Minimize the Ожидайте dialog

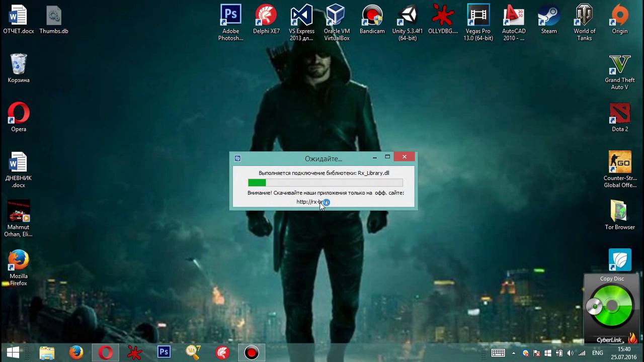coord(375,157)
